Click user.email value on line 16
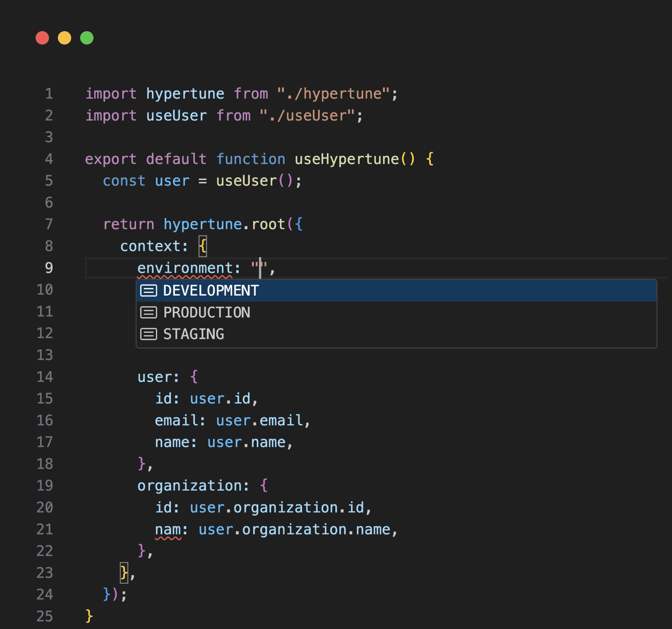This screenshot has height=629, width=672. pos(259,421)
